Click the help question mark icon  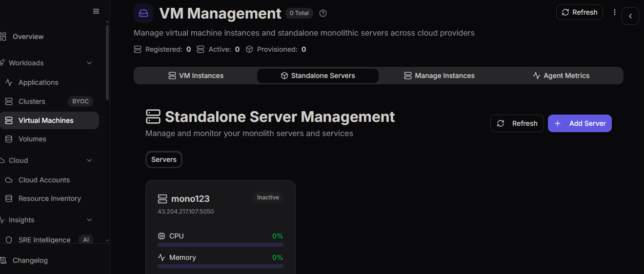tap(323, 13)
